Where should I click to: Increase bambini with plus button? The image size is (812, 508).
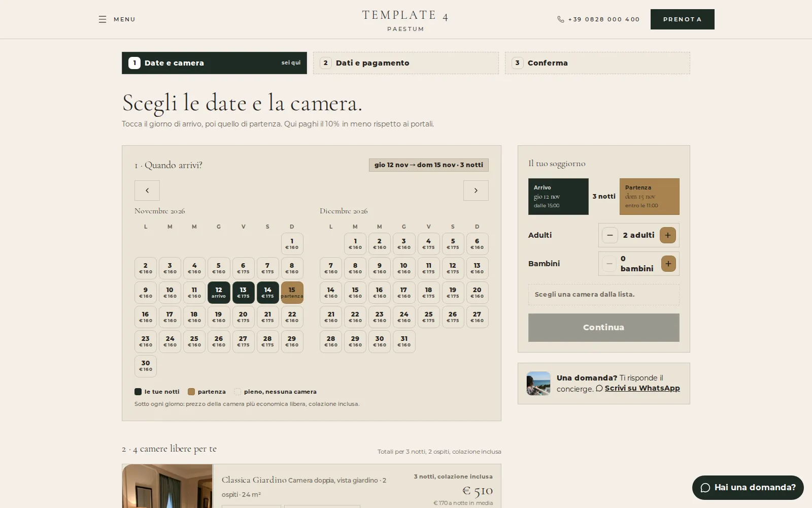[668, 264]
